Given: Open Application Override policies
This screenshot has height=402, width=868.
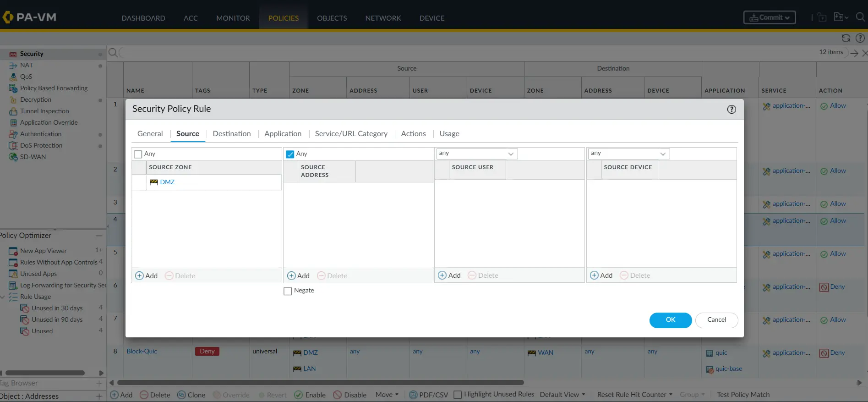Looking at the screenshot, I should [49, 122].
